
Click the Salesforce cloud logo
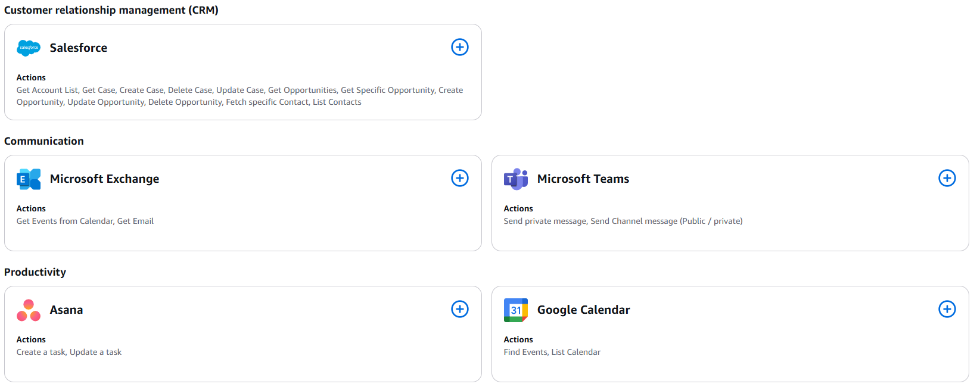pos(29,48)
